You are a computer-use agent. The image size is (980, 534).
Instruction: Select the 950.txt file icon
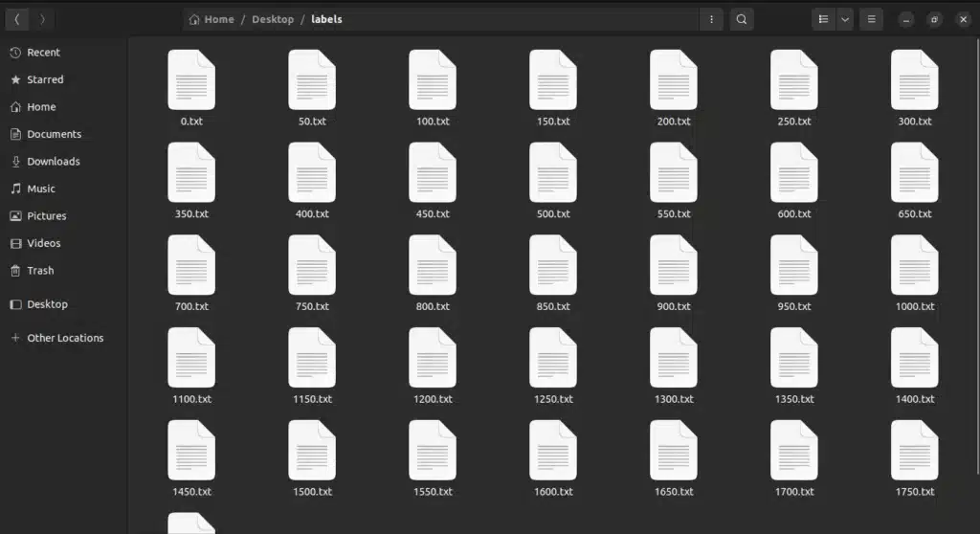pyautogui.click(x=794, y=265)
